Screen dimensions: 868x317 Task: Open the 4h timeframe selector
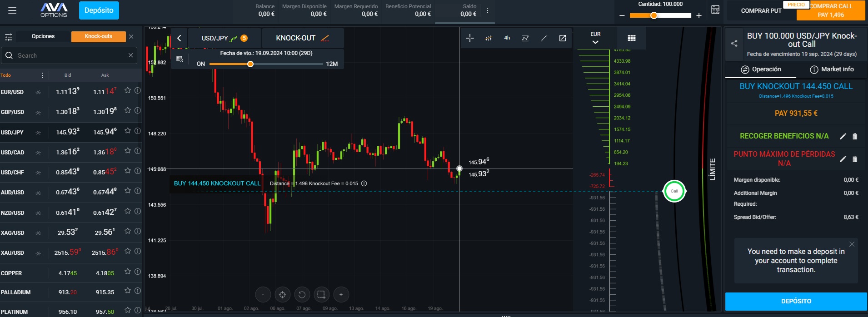507,38
